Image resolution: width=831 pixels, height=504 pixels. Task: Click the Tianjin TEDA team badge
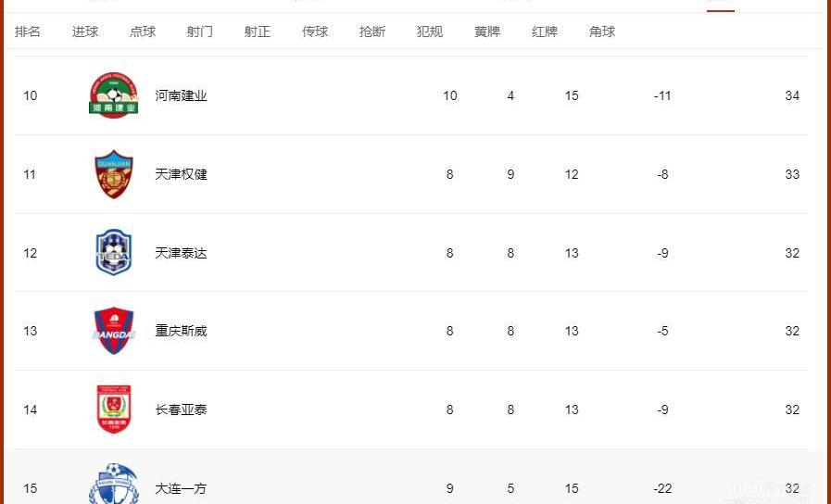113,252
